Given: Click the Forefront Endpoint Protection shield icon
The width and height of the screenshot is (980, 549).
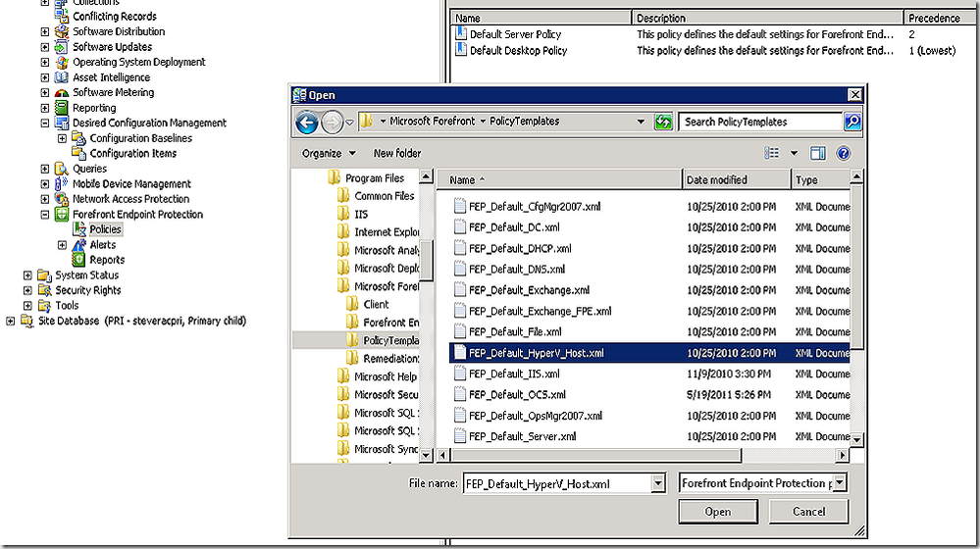Looking at the screenshot, I should (61, 215).
